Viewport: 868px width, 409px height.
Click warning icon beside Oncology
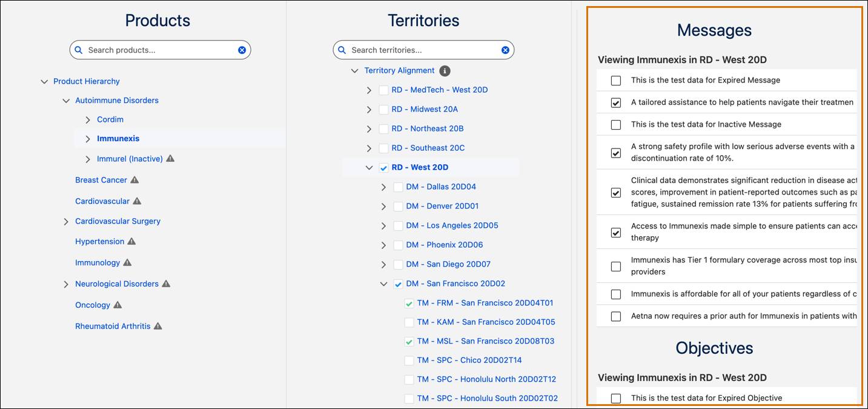pyautogui.click(x=118, y=305)
